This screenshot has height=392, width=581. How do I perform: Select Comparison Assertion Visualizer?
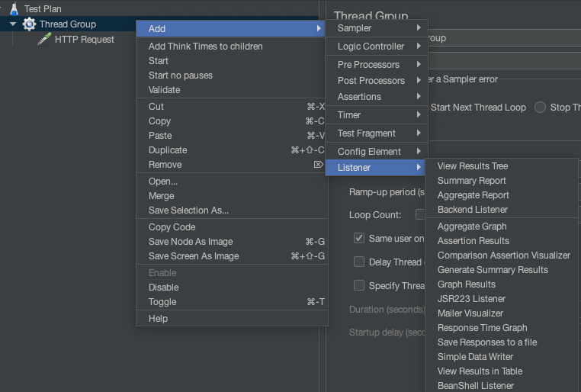tap(502, 255)
